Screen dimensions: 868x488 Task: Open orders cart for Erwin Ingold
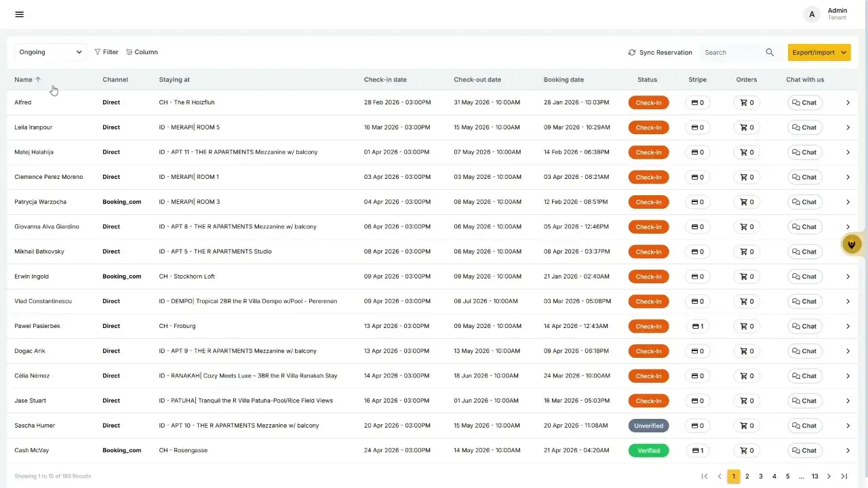[747, 277]
